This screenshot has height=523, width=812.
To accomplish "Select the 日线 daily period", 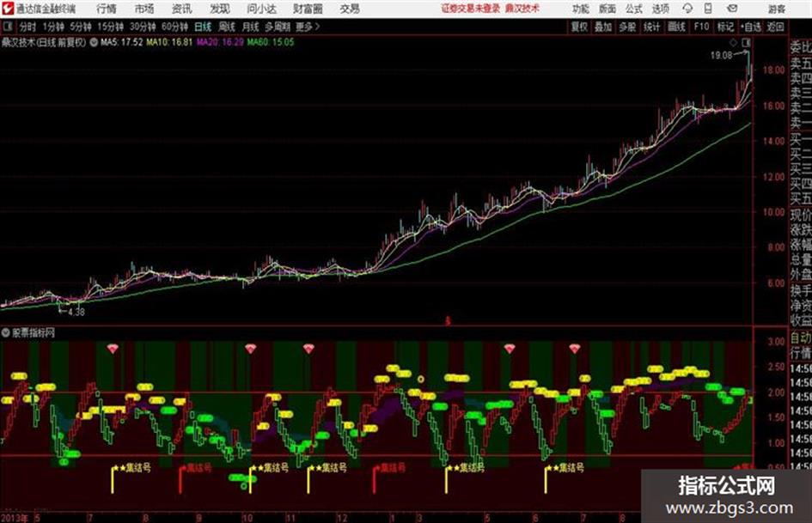I will [x=203, y=27].
